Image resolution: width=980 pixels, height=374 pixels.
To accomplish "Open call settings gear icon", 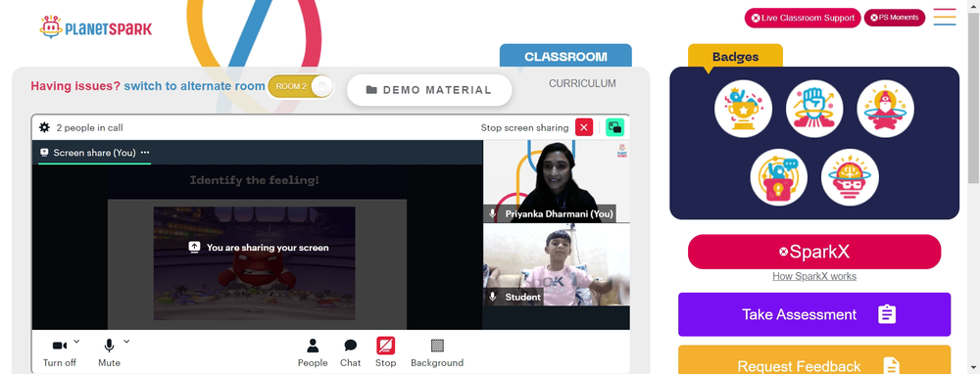I will click(x=44, y=127).
